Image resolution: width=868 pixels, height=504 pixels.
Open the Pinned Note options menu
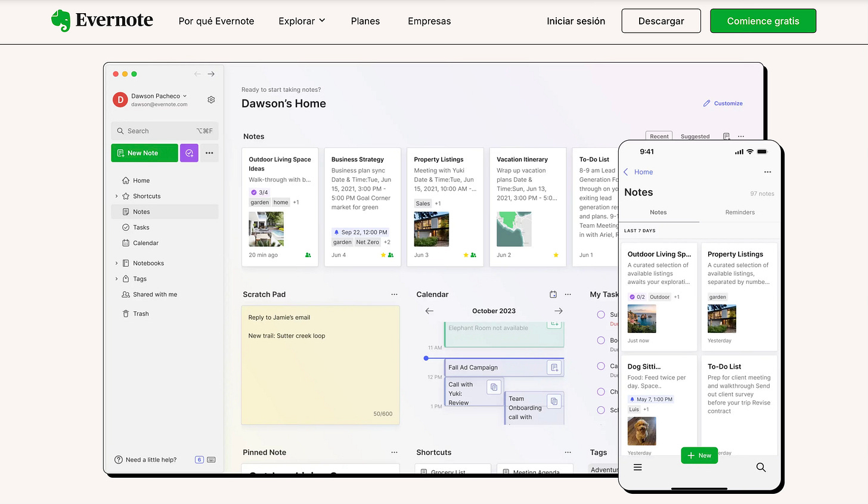pyautogui.click(x=394, y=453)
